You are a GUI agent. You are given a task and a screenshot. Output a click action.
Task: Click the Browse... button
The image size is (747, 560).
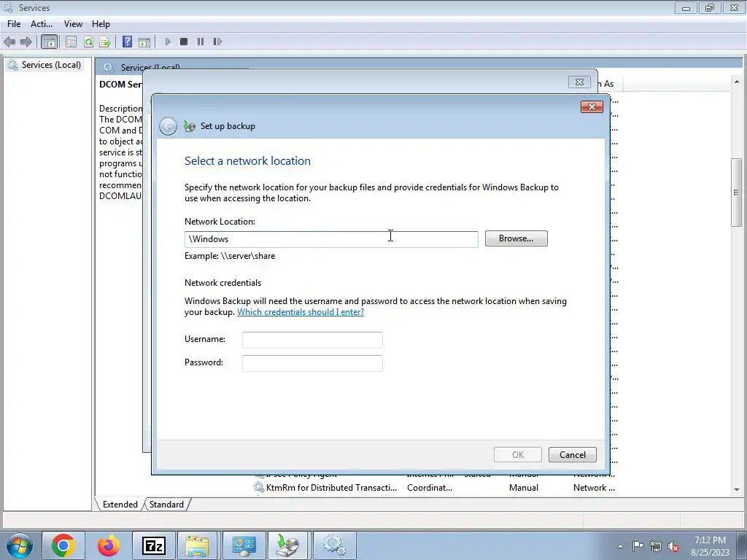[x=516, y=238]
